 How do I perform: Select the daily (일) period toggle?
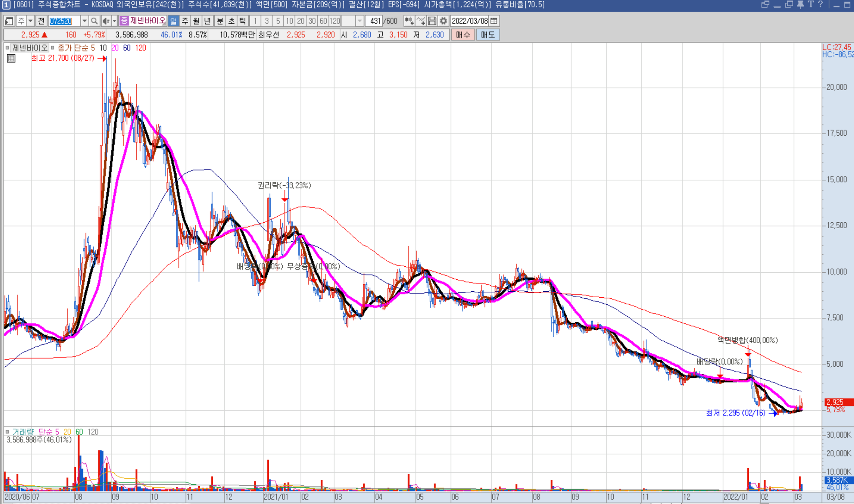pos(173,21)
